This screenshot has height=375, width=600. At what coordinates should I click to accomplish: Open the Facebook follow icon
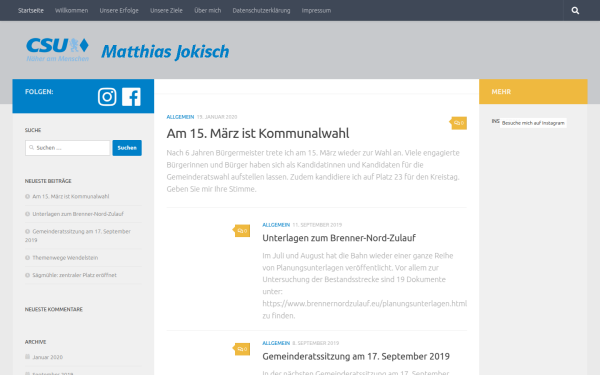click(x=131, y=97)
